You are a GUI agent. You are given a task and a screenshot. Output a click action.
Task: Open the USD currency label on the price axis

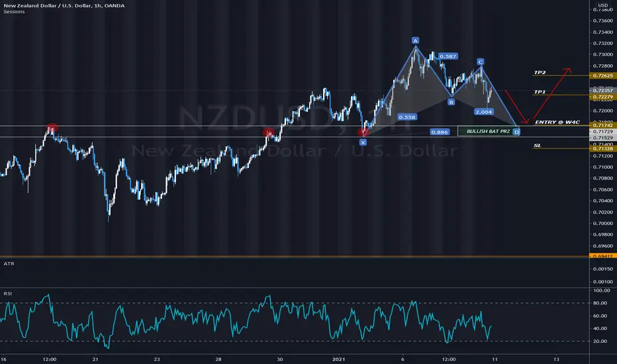click(x=603, y=5)
